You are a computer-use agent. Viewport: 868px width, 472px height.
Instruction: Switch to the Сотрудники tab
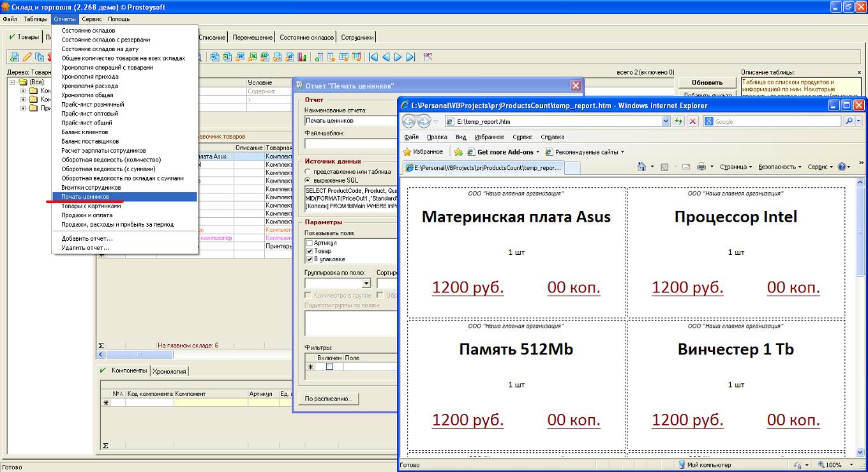[357, 38]
